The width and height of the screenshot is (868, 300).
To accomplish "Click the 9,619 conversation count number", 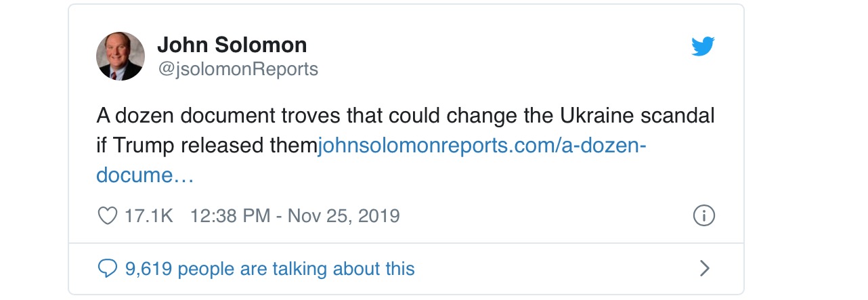I will click(x=149, y=269).
